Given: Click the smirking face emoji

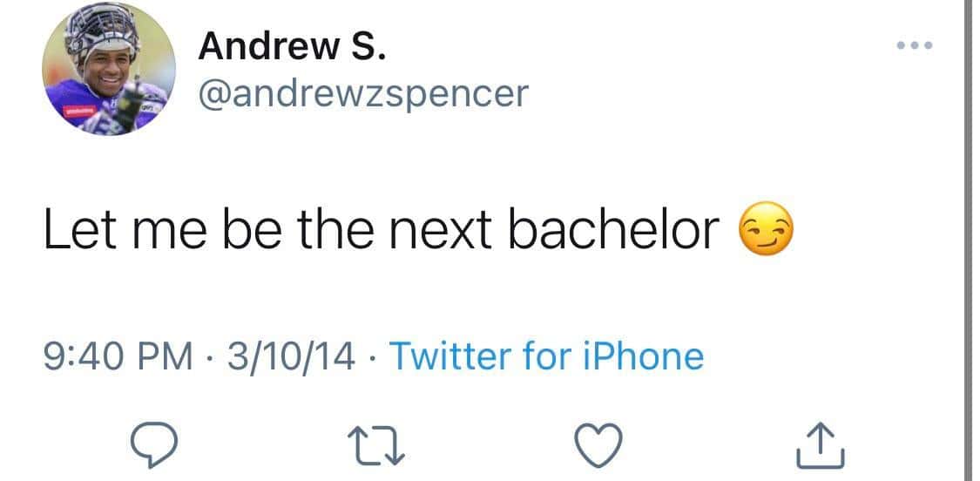Looking at the screenshot, I should point(767,230).
